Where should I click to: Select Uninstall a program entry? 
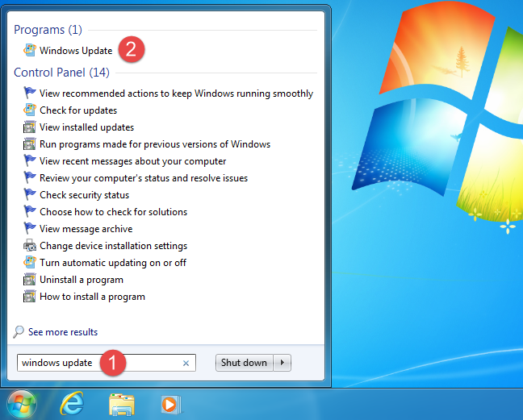(82, 280)
